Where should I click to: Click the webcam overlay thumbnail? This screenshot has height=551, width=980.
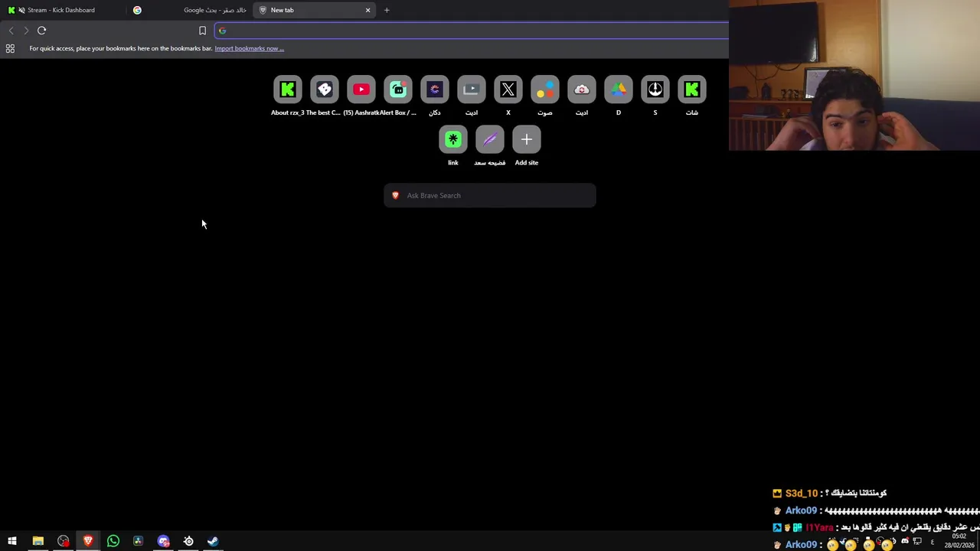coord(854,75)
